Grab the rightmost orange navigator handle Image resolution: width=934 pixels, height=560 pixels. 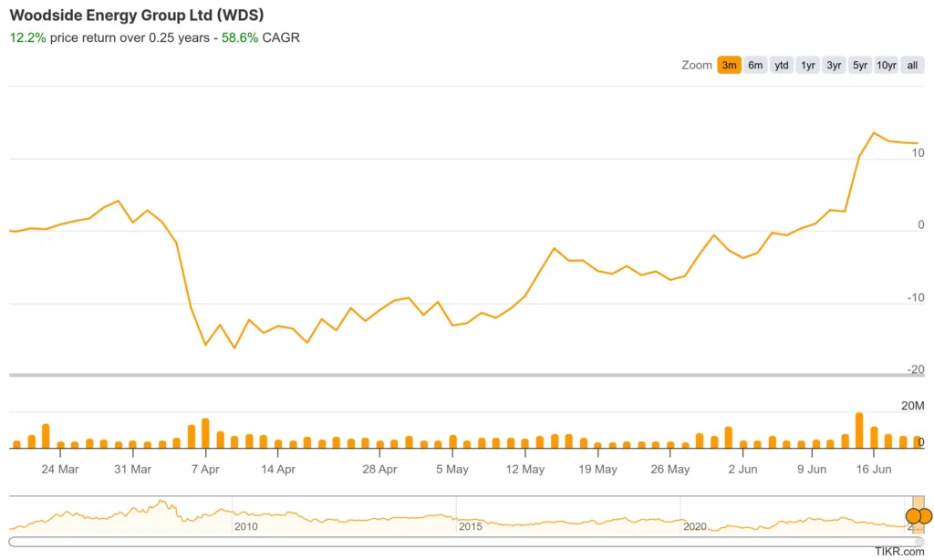pos(925,515)
